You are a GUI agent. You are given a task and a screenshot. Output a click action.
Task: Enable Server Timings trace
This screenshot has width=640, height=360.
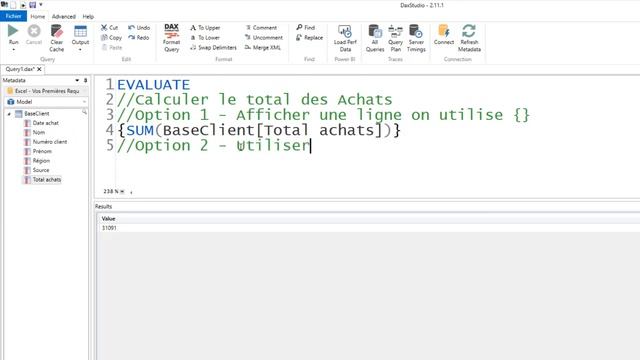click(x=416, y=38)
